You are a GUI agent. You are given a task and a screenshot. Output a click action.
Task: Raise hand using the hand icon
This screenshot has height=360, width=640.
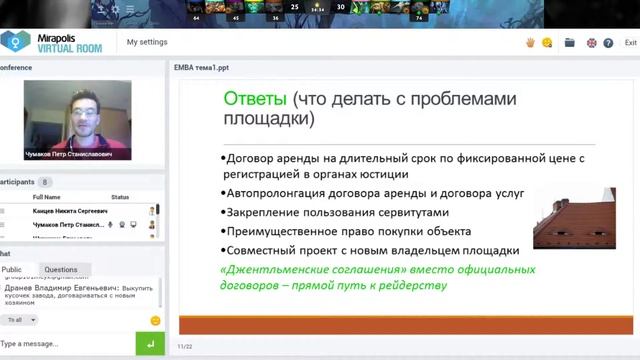point(530,42)
